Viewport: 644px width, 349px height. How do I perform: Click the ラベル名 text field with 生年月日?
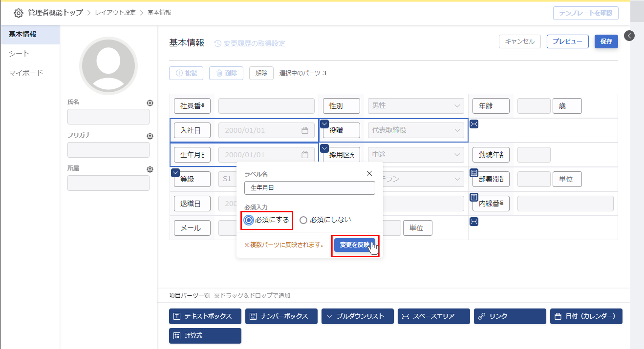tap(309, 188)
